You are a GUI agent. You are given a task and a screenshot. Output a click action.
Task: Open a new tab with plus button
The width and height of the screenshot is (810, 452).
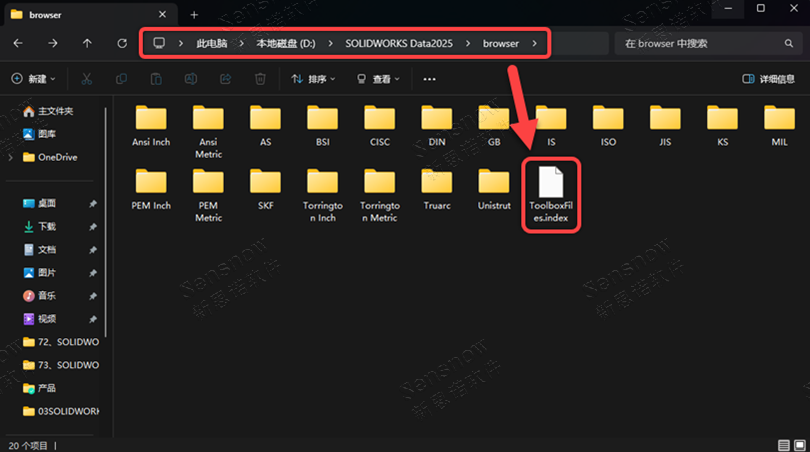pyautogui.click(x=194, y=15)
